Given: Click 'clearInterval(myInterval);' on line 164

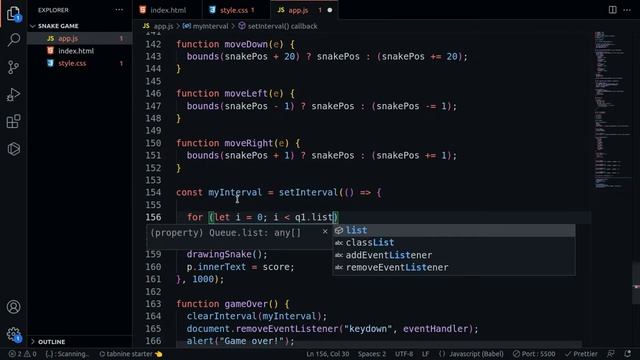Looking at the screenshot, I should pyautogui.click(x=257, y=316).
